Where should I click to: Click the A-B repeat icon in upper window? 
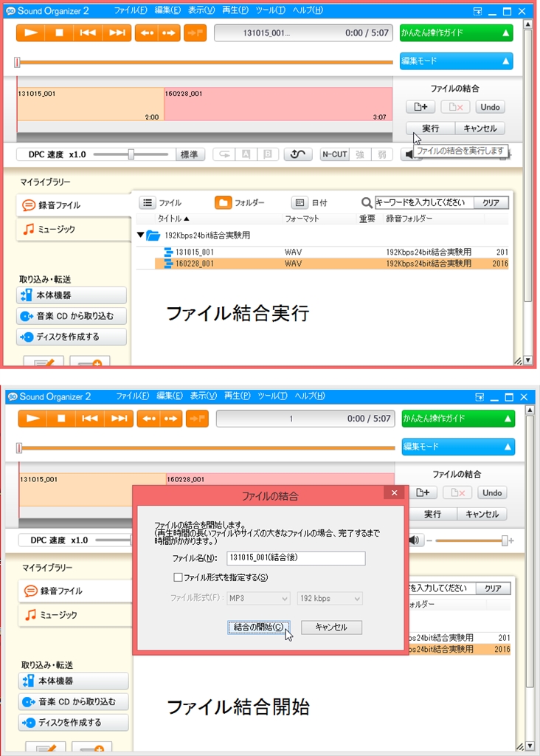tap(224, 154)
